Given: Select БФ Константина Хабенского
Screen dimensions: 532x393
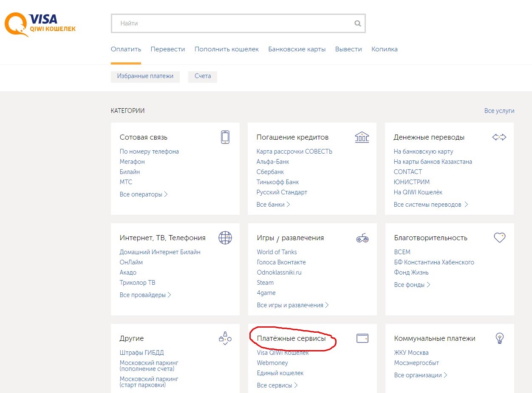Looking at the screenshot, I should pos(434,262).
